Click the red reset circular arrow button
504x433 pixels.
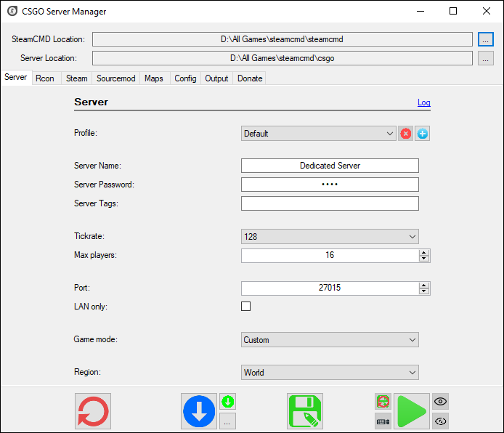pyautogui.click(x=93, y=411)
